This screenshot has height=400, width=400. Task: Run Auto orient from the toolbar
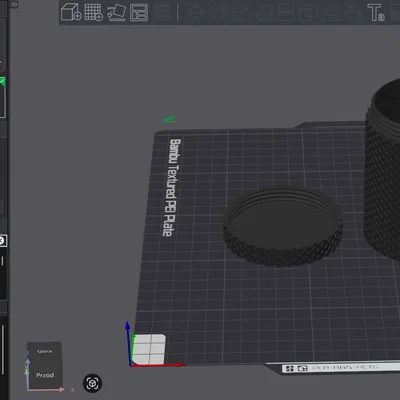tap(117, 12)
